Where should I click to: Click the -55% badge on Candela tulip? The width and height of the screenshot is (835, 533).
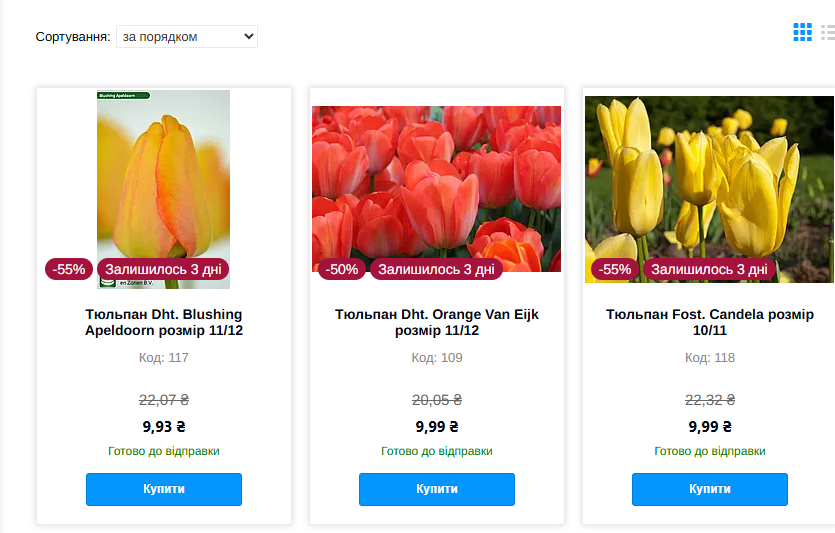(616, 269)
